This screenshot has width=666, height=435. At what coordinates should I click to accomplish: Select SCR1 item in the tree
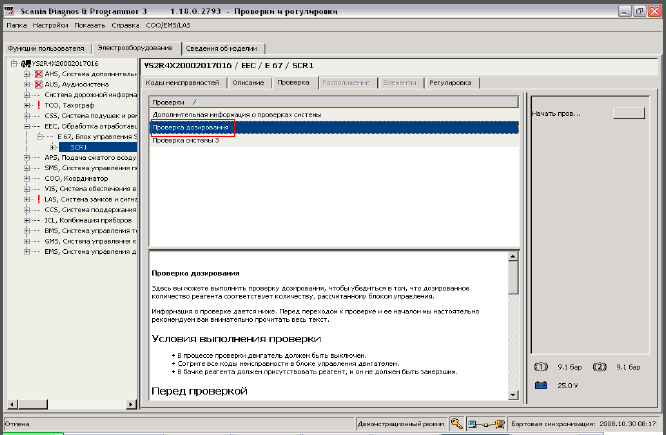click(82, 147)
